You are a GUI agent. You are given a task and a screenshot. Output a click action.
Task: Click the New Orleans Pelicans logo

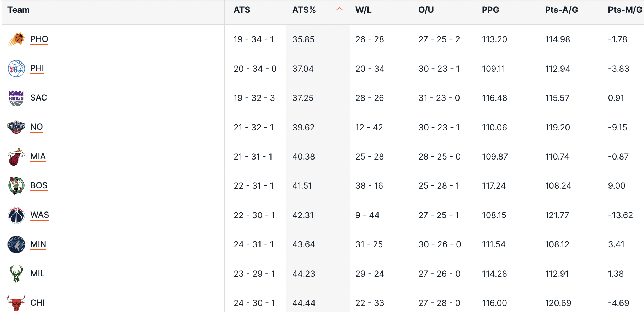pyautogui.click(x=16, y=127)
